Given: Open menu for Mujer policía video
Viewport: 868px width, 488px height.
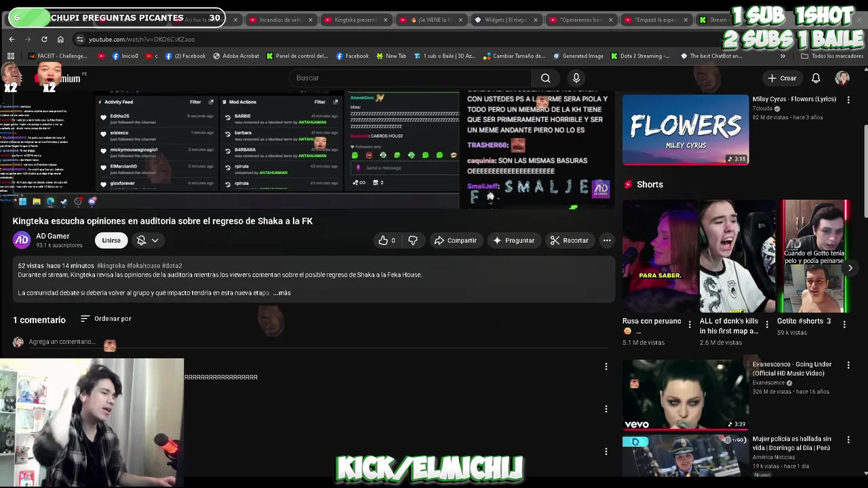Looking at the screenshot, I should click(x=848, y=440).
